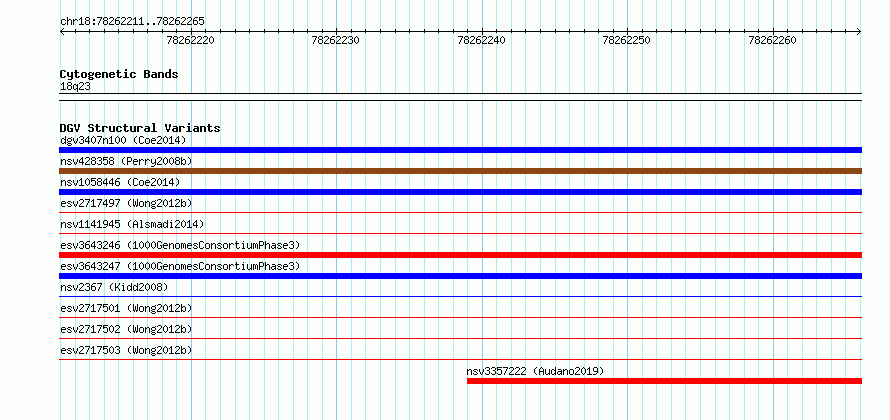Open variant nsv1058446 (Coe2014) label

120,182
